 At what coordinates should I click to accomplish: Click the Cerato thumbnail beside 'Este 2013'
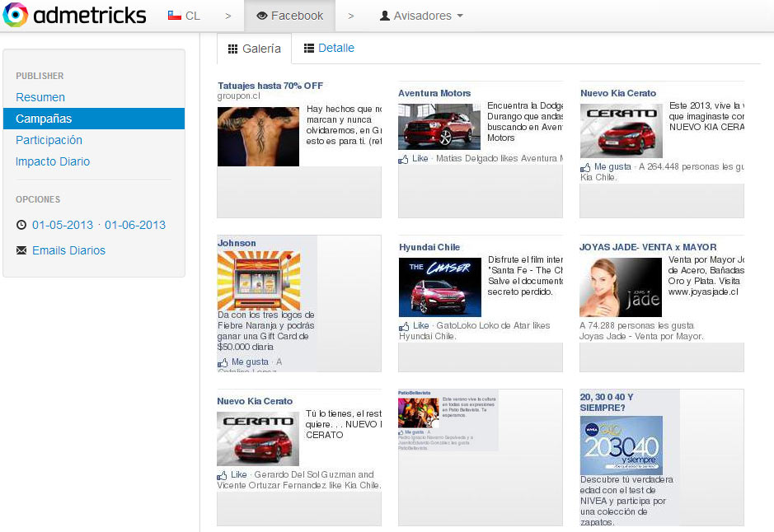click(x=622, y=131)
